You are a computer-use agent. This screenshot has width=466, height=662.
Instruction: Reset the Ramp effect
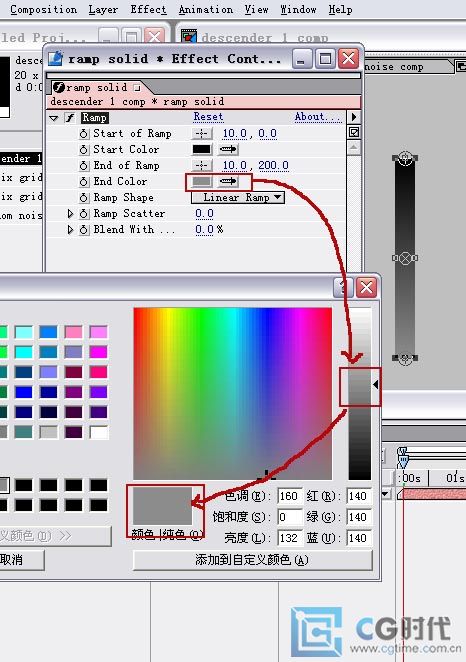(x=209, y=117)
